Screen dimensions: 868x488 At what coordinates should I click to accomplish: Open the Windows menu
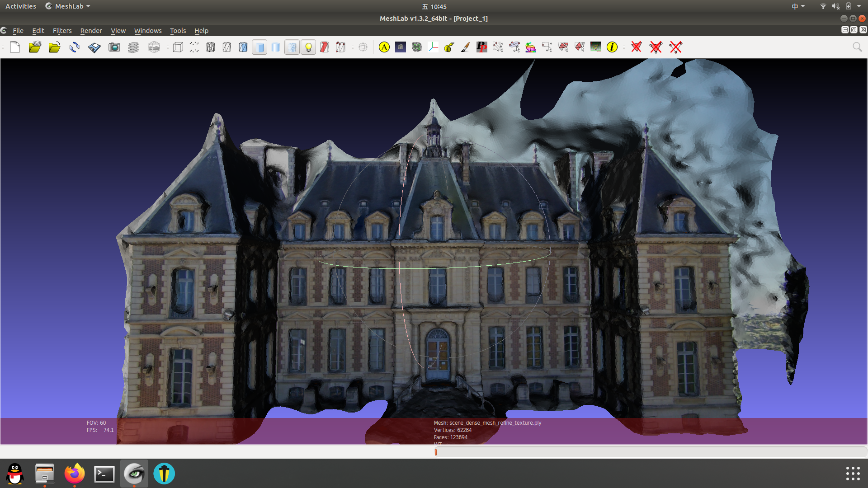coord(148,31)
